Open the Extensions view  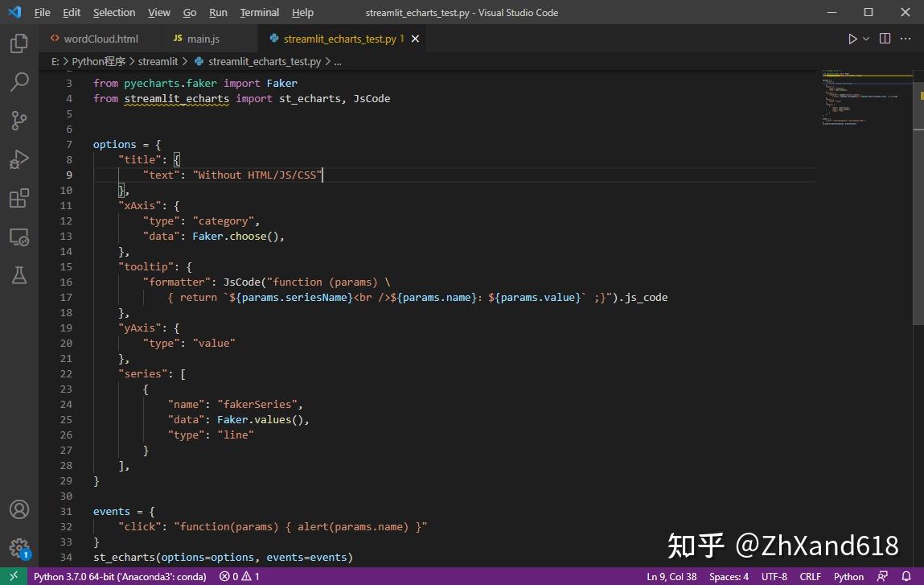[x=18, y=197]
